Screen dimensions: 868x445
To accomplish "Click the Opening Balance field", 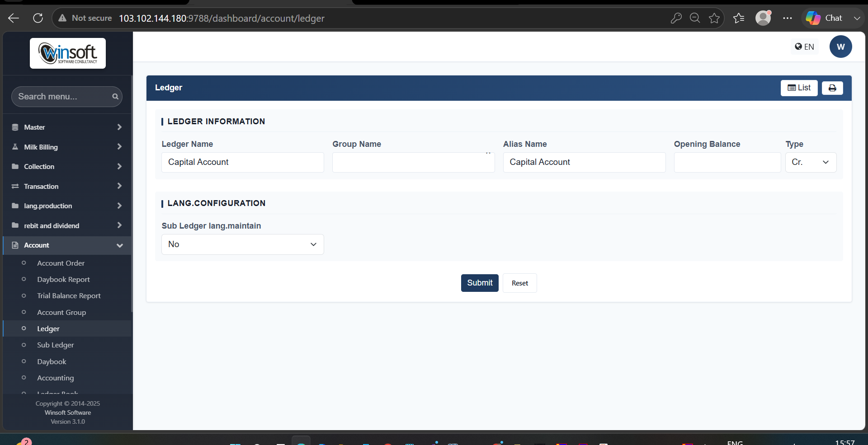I will click(727, 162).
